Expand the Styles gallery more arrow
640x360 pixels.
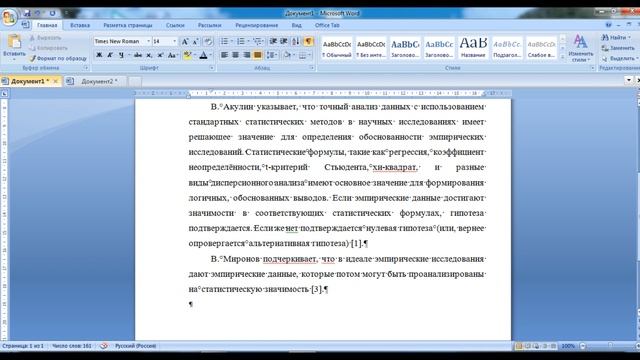(563, 58)
